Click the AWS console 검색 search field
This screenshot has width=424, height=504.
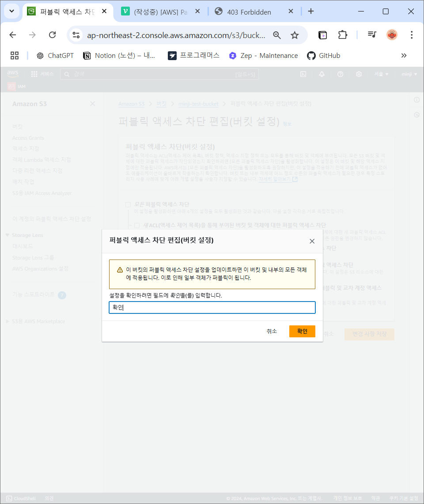[x=159, y=74]
